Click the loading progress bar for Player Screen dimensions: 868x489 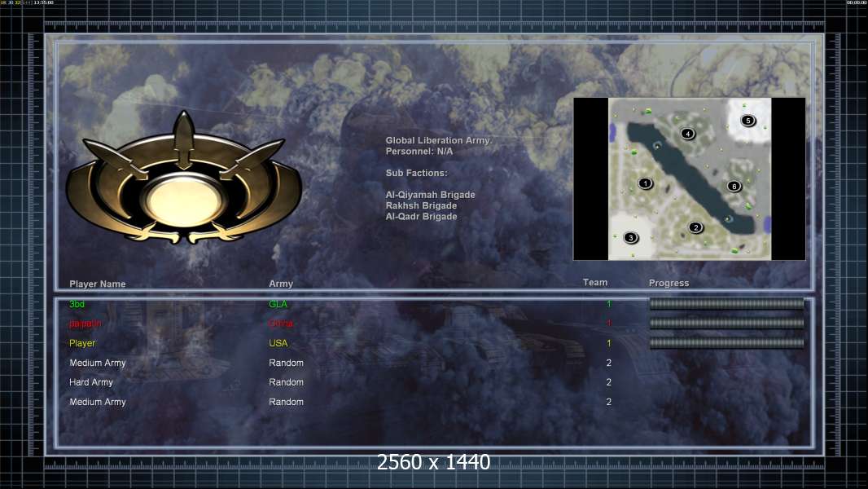(726, 343)
